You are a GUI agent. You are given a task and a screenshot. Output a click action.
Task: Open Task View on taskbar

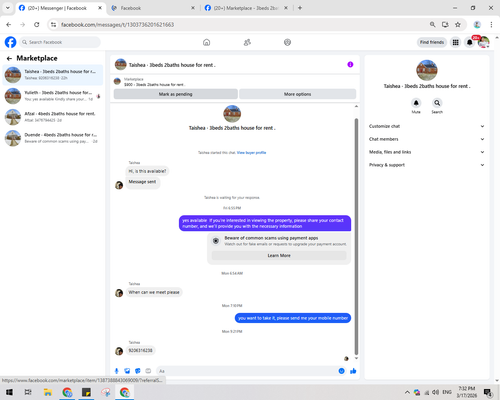tap(28, 392)
